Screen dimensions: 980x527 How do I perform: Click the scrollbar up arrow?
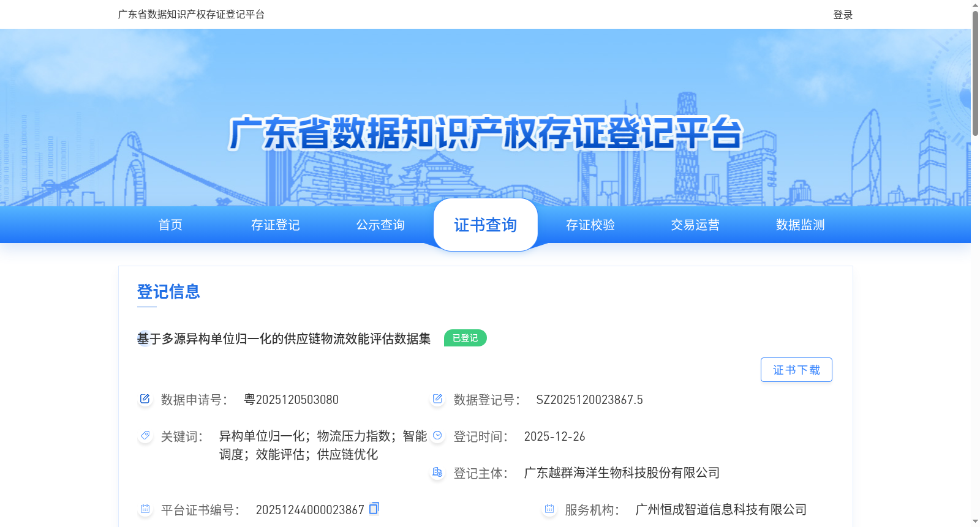(x=975, y=5)
